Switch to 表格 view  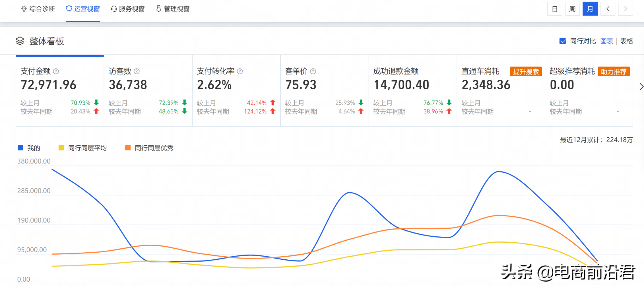626,41
